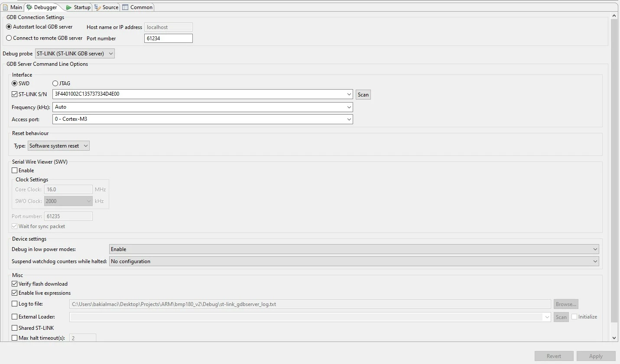
Task: Toggle the ST-LINK S/N checkbox
Action: tap(15, 94)
